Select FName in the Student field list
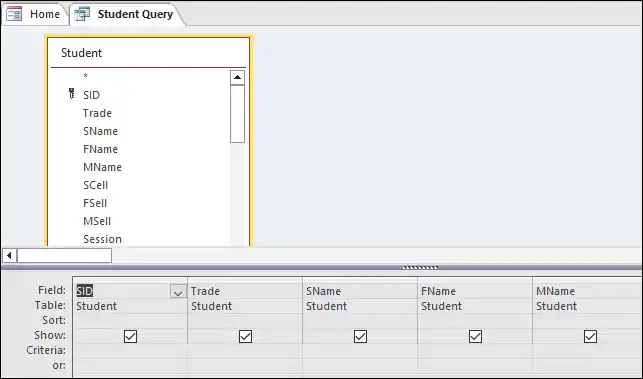Image resolution: width=643 pixels, height=379 pixels. pos(100,149)
